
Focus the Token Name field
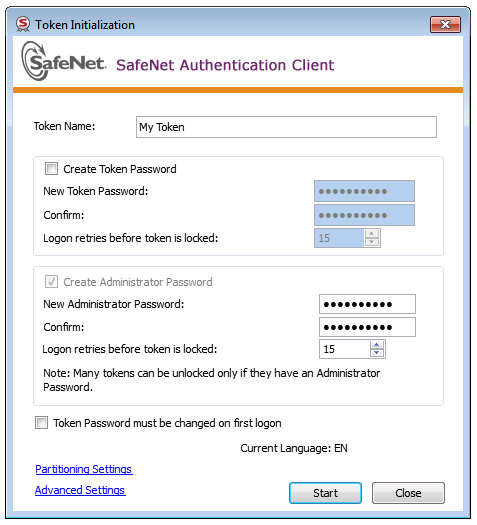tap(286, 127)
